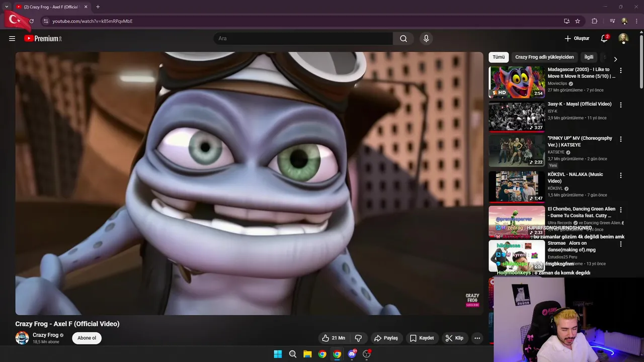Select Crazy Frog adlı yükleyiciden chip
The image size is (644, 362).
coord(544,57)
